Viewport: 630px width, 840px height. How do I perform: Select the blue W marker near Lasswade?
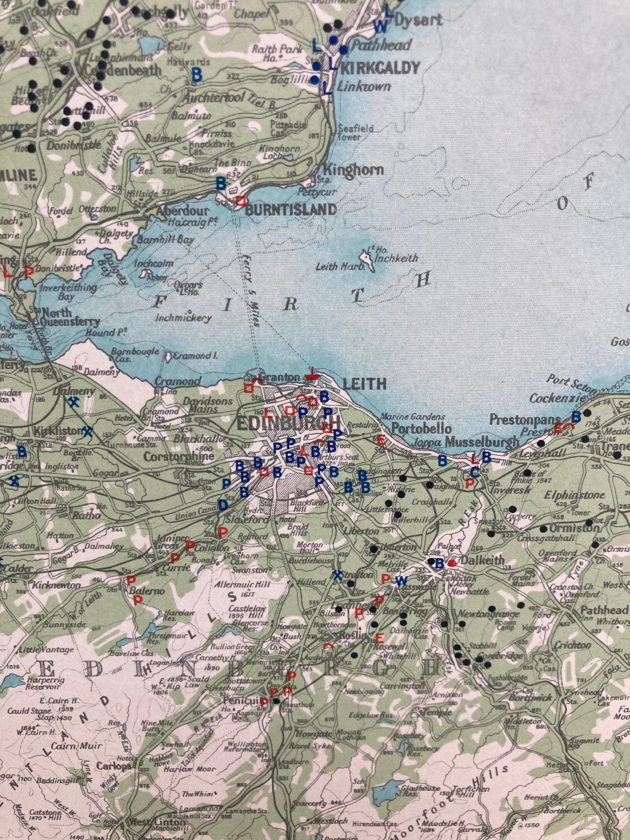coord(401,581)
